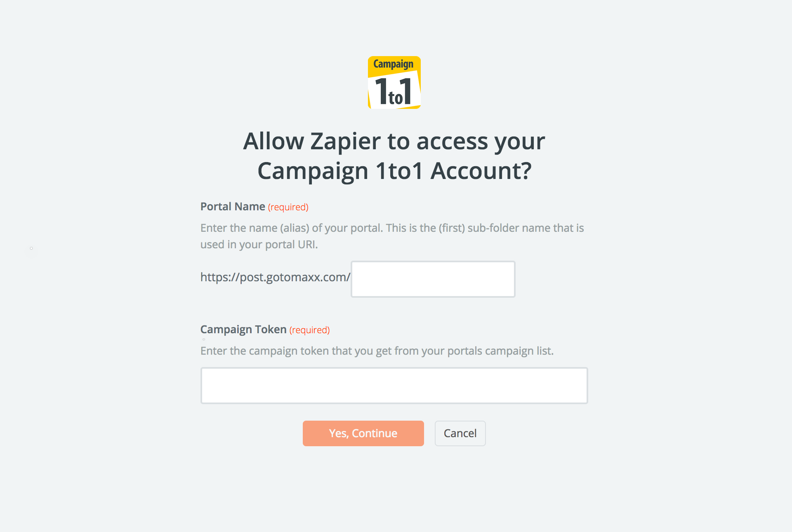Click inside the Campaign Token input box

[394, 385]
